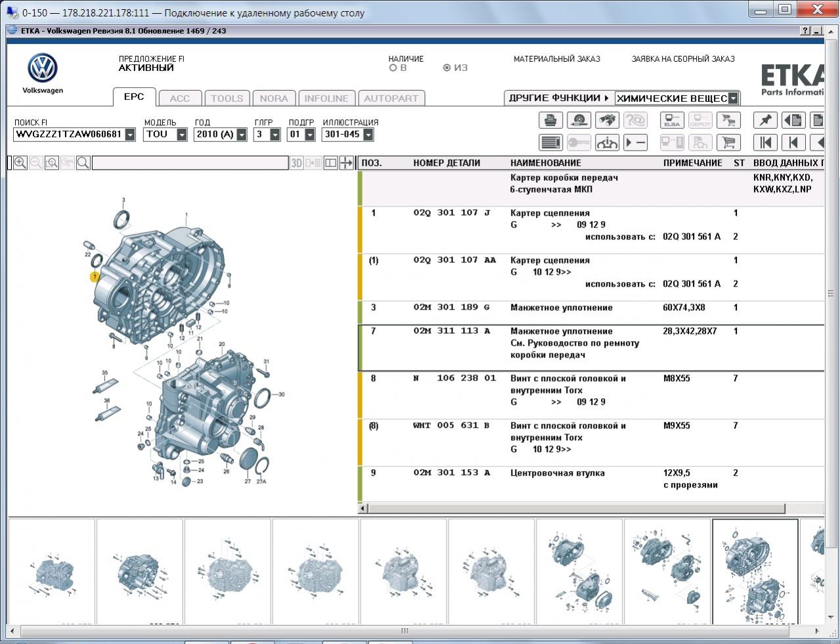This screenshot has height=644, width=840.
Task: Click callout 27A on the diagram
Action: click(261, 482)
